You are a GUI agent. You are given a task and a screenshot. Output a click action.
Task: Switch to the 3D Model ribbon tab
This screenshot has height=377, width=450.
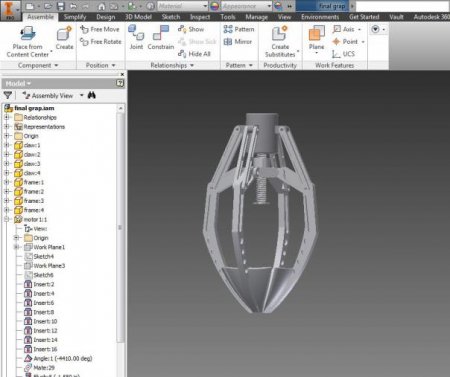[x=138, y=17]
